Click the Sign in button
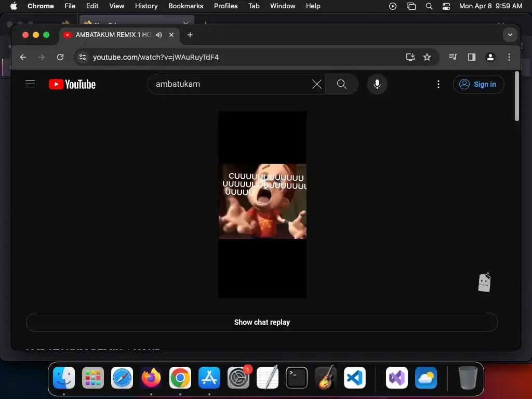Screen dimensions: 532x399 [x=478, y=84]
